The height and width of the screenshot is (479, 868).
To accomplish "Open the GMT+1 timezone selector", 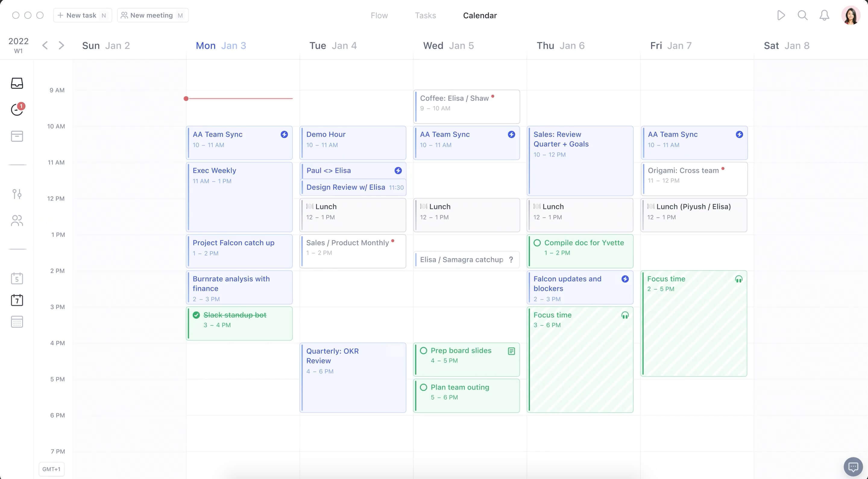I will tap(51, 469).
